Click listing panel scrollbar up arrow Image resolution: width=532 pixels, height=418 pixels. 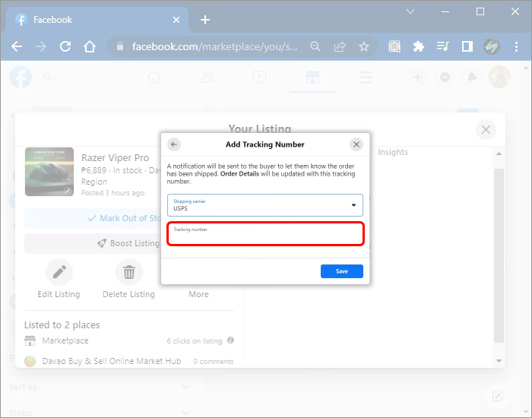499,154
